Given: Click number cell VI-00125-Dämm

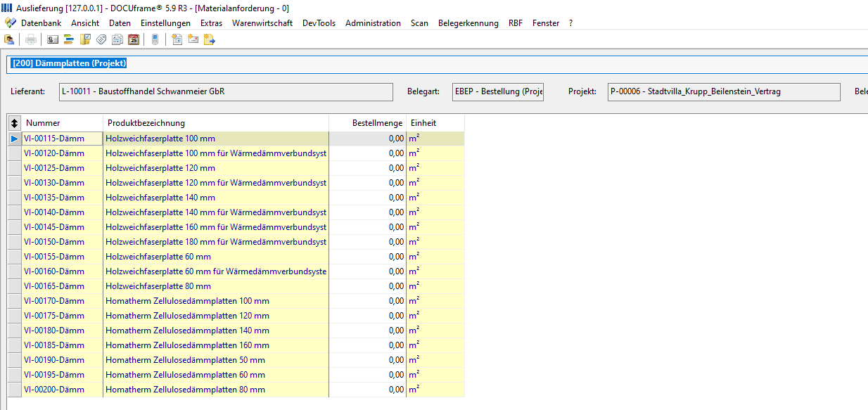Looking at the screenshot, I should (63, 168).
